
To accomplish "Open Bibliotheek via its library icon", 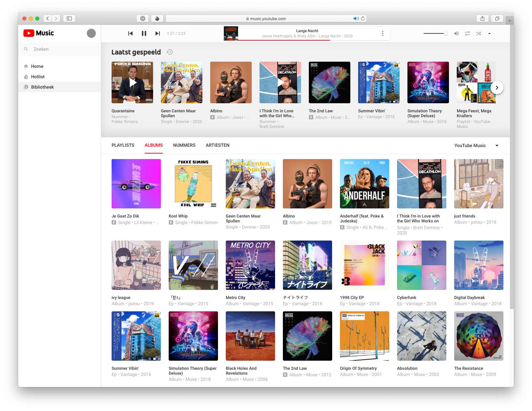I will 26,87.
